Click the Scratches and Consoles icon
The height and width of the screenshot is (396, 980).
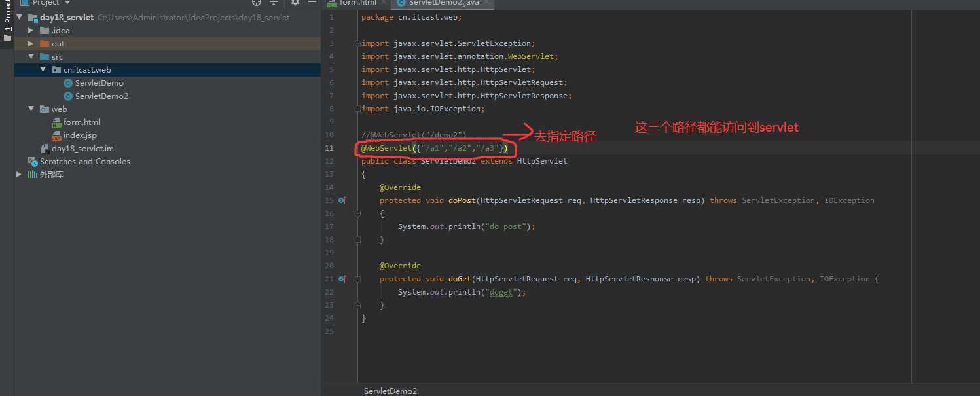tap(33, 162)
